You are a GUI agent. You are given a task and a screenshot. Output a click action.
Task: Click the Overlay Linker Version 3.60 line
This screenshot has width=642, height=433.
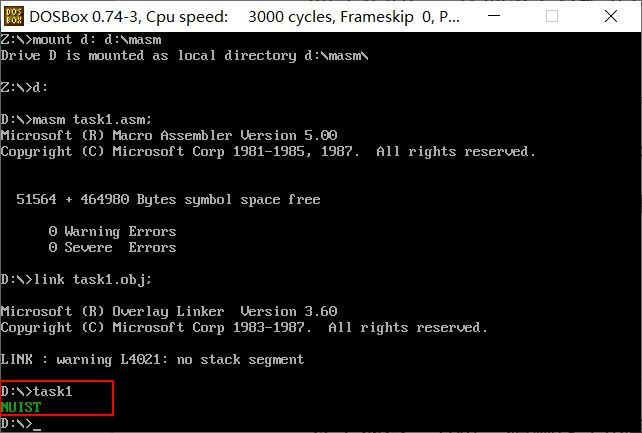point(169,311)
